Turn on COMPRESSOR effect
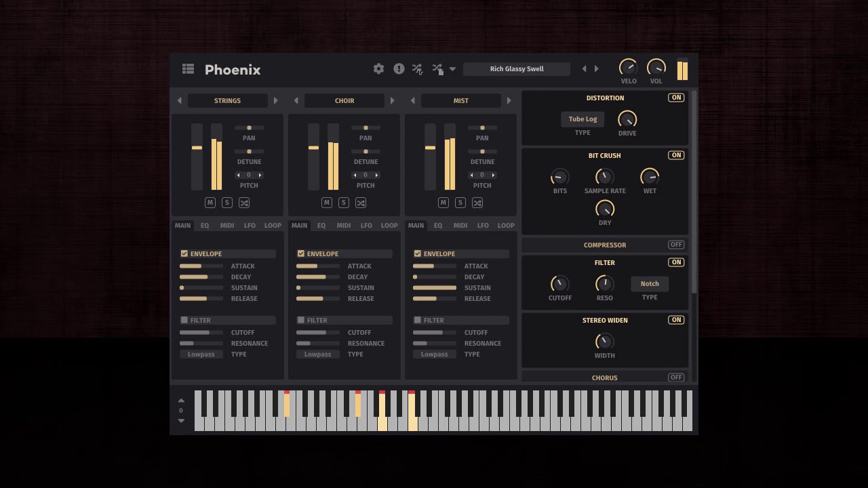The image size is (868, 488). point(676,245)
